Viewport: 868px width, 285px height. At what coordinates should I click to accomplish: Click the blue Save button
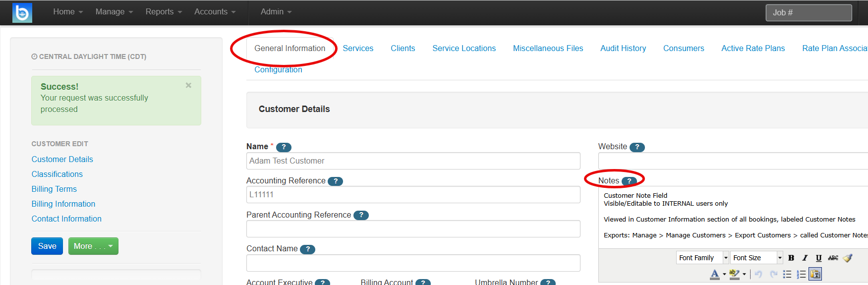coord(47,246)
